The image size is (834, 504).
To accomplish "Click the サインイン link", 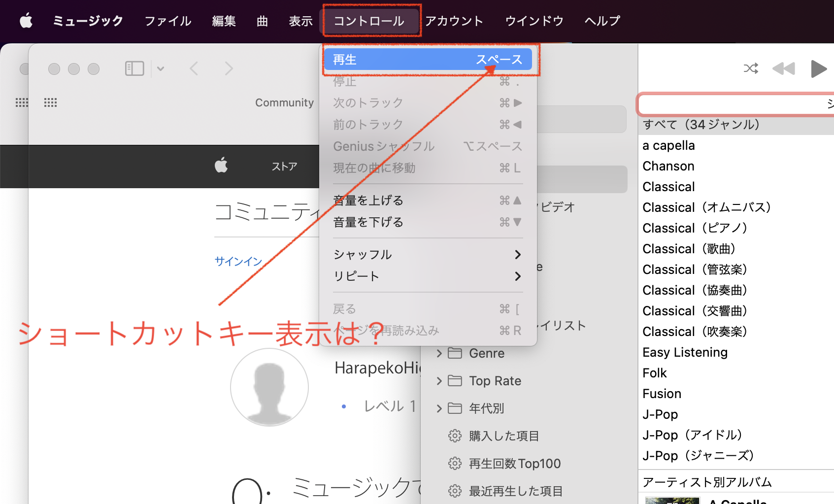I will pyautogui.click(x=238, y=261).
